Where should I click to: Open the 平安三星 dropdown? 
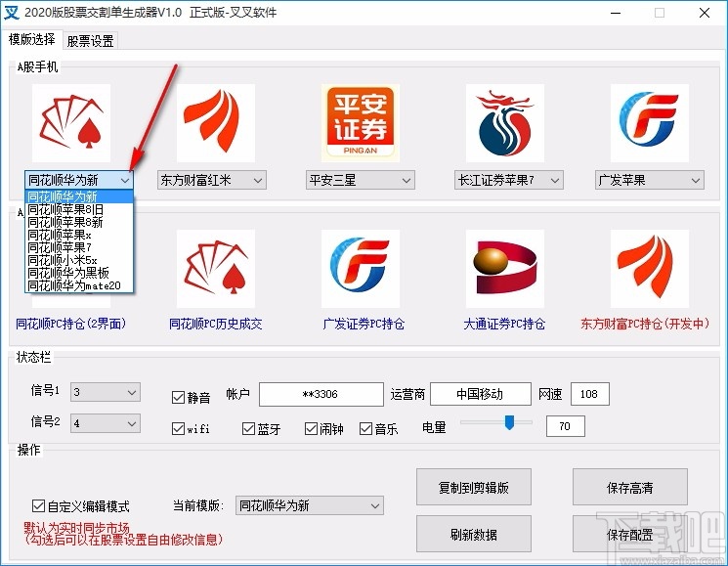[361, 180]
